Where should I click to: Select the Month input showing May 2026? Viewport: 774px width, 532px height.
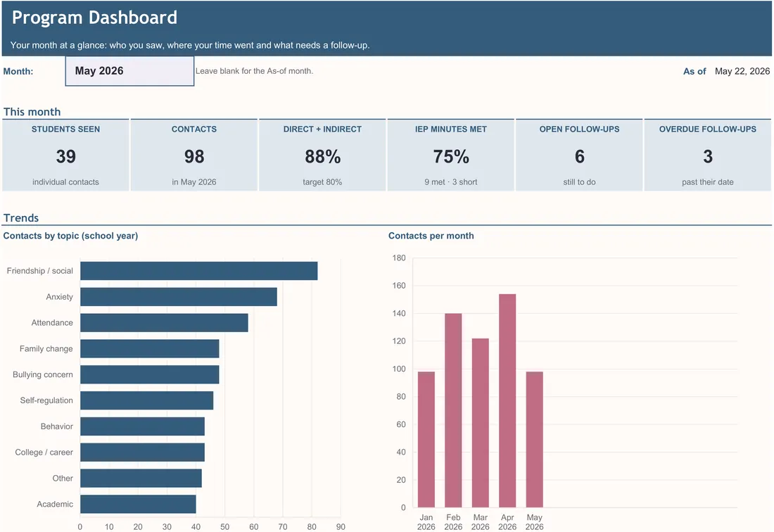[x=129, y=71]
